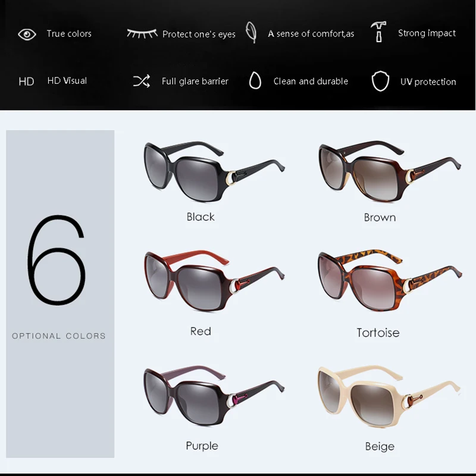
Task: Pick the Purple sunglasses image
Action: click(x=214, y=396)
